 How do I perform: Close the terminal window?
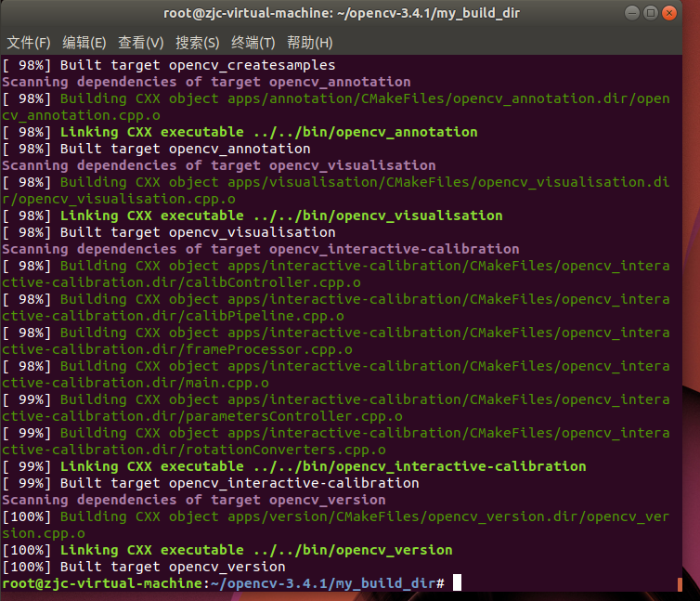click(x=669, y=13)
